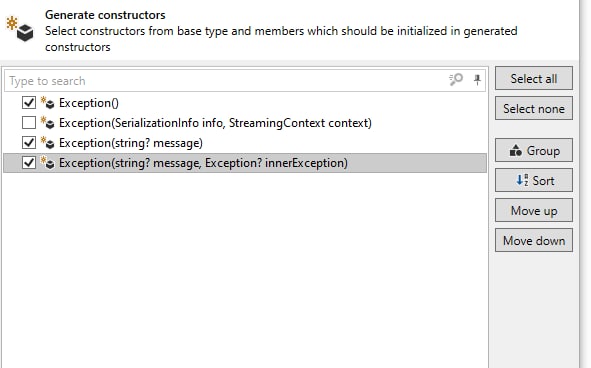Click the Move up button

(534, 210)
